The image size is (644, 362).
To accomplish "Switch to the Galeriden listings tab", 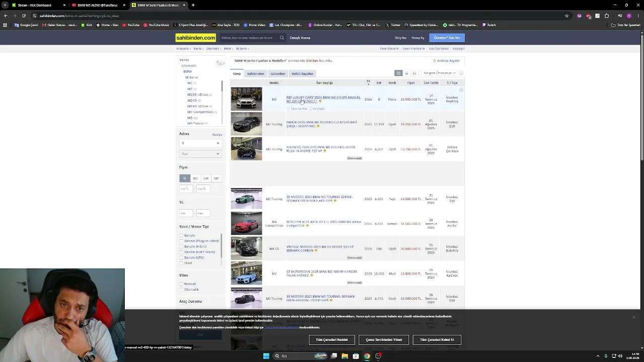I will tap(278, 74).
